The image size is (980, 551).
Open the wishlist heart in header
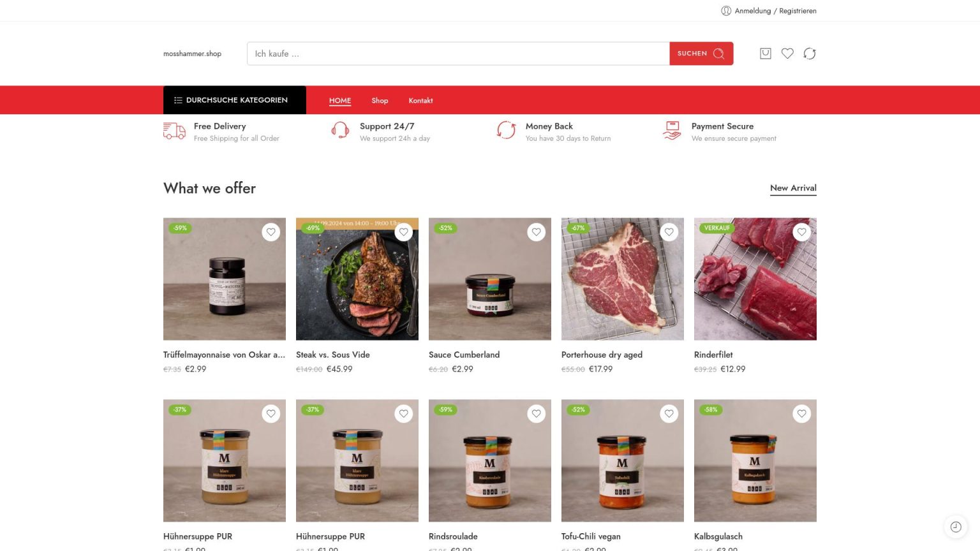787,54
